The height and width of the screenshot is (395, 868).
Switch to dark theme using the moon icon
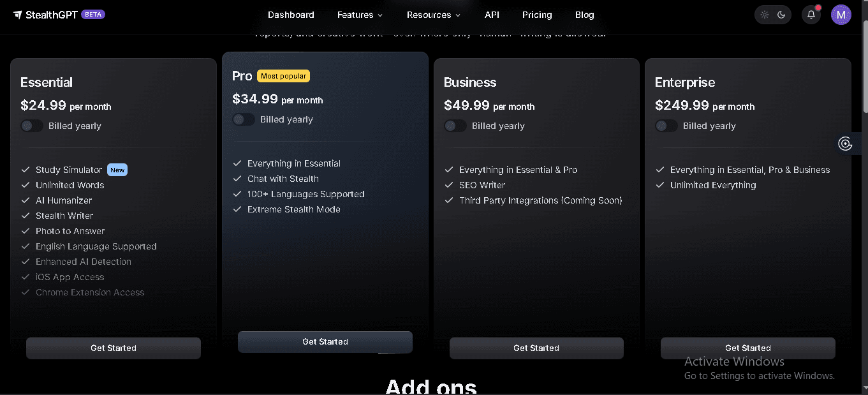point(781,13)
